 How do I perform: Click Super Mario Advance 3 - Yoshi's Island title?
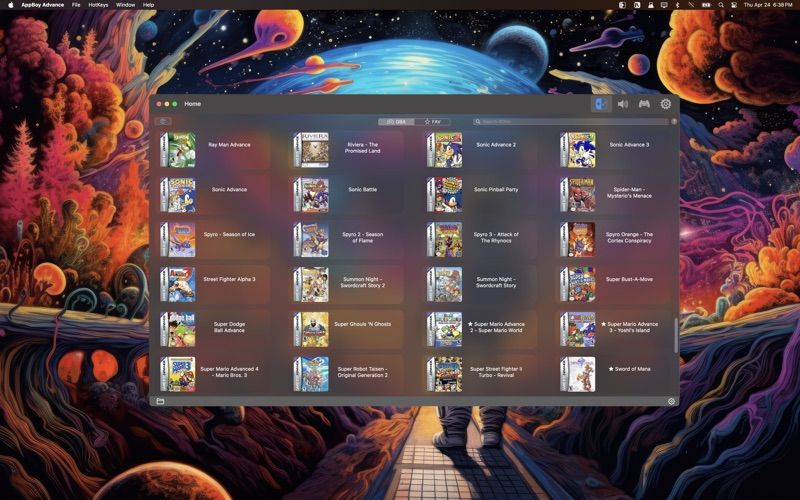[630, 327]
